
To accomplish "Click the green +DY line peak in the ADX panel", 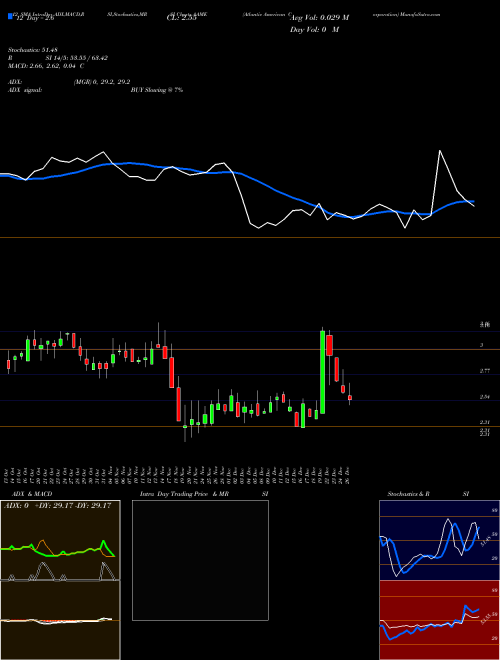I will pos(104,541).
